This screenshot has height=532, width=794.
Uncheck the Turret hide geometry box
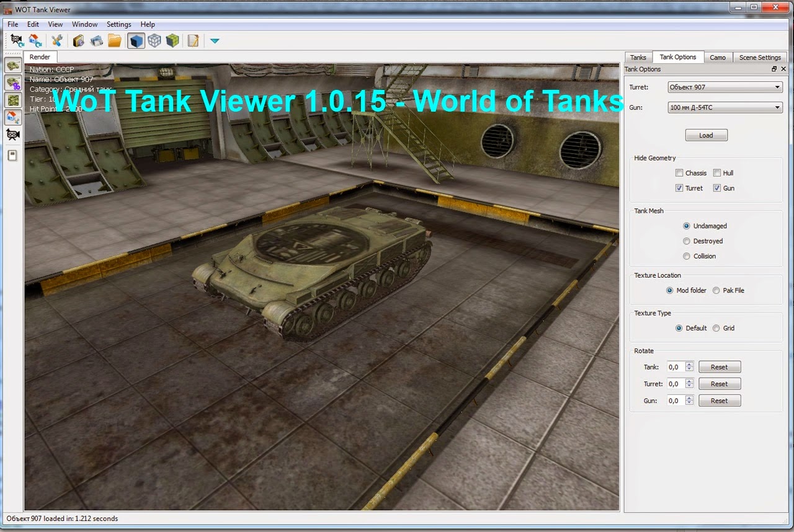(679, 188)
